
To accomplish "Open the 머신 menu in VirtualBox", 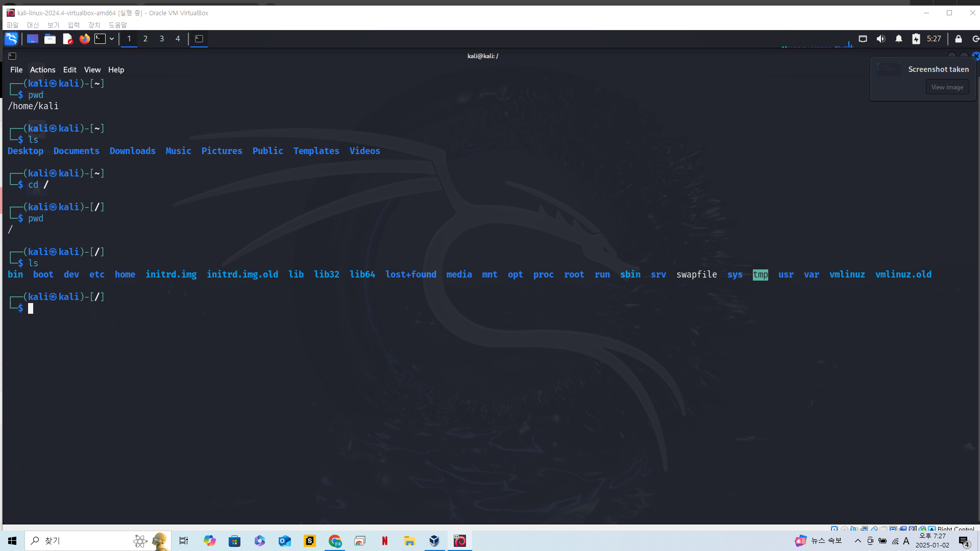I will [33, 25].
